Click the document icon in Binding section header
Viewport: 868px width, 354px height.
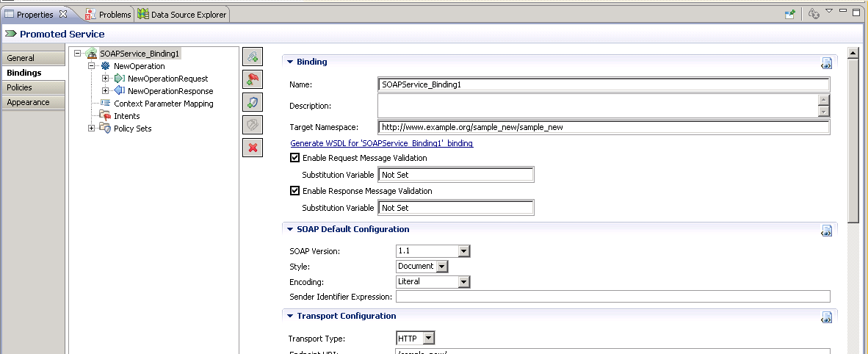826,62
